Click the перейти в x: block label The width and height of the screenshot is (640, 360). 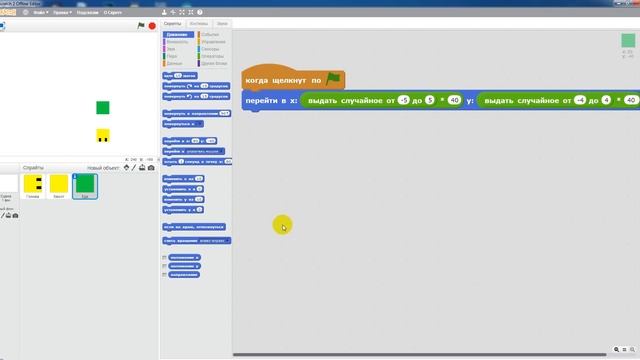(x=271, y=100)
